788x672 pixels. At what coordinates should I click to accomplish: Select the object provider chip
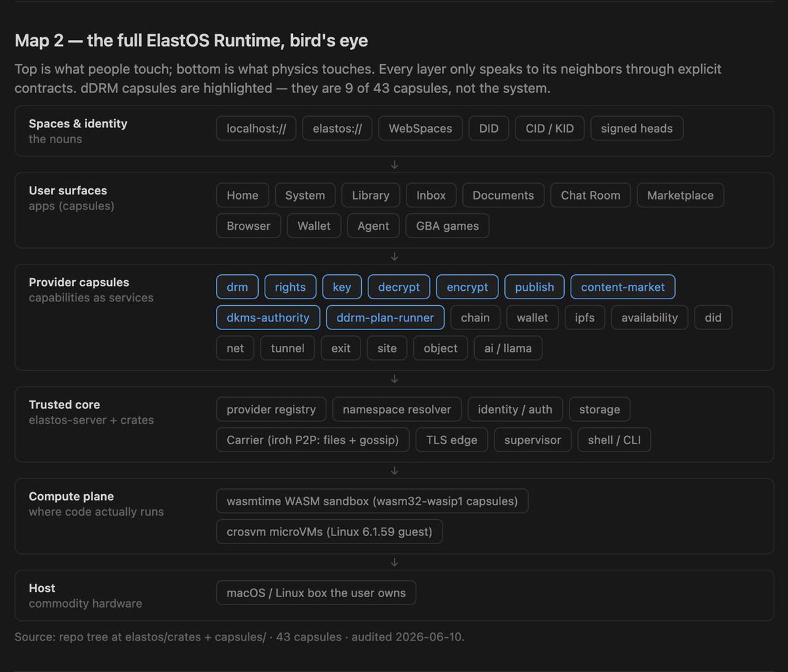(x=441, y=348)
